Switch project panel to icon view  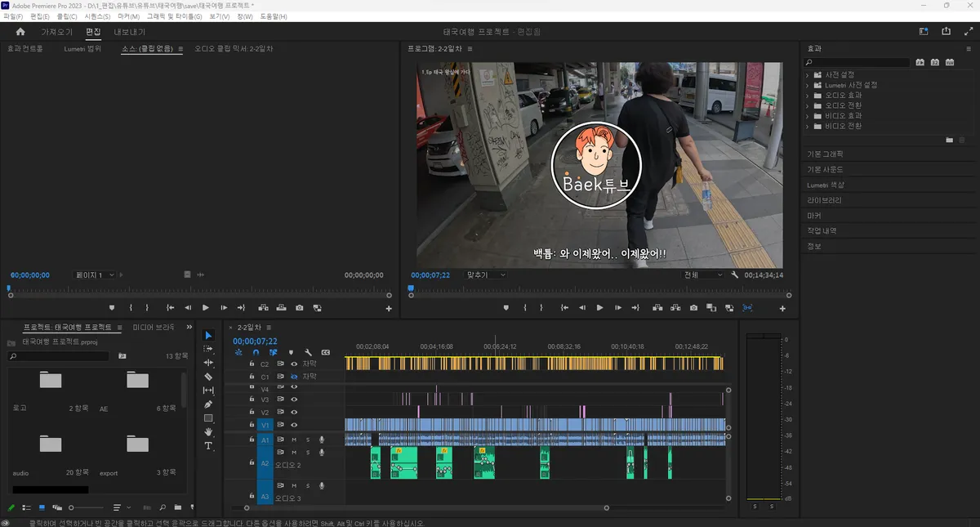[43, 507]
